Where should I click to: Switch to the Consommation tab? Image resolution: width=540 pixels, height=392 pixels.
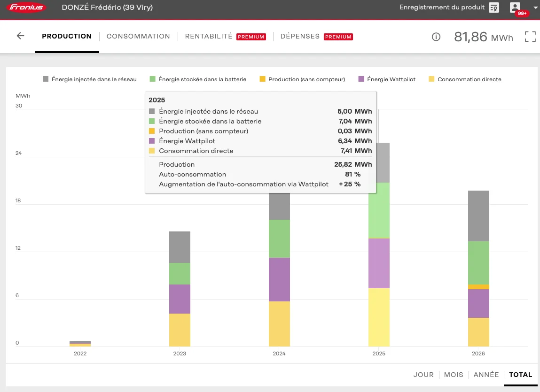pyautogui.click(x=138, y=36)
